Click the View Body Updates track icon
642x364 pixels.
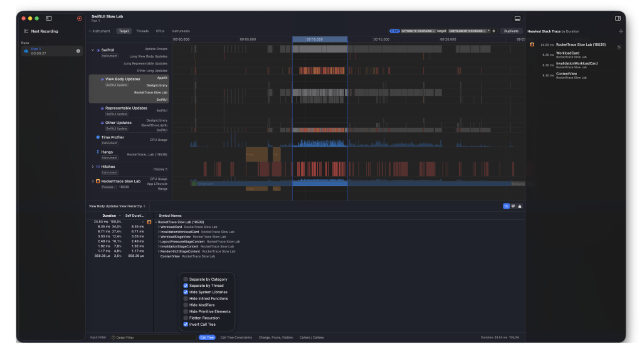[102, 80]
